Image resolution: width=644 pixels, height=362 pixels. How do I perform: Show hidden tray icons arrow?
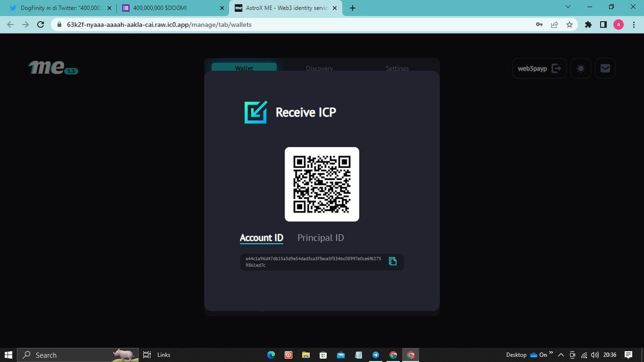pos(561,355)
